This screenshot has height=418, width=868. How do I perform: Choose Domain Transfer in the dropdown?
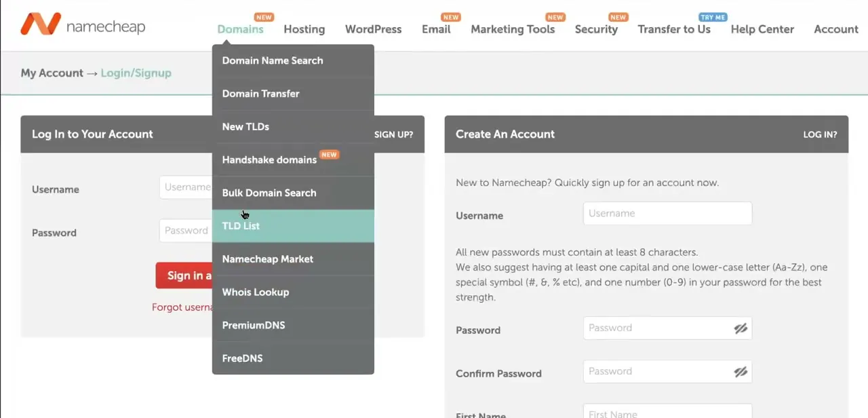pos(293,94)
